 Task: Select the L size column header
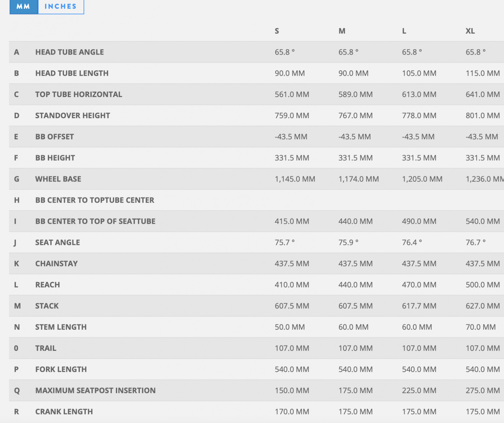tap(404, 31)
